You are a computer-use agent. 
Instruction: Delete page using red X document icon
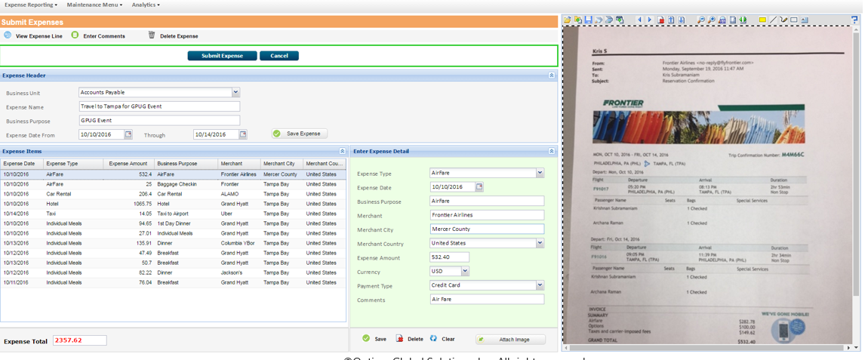(x=660, y=20)
